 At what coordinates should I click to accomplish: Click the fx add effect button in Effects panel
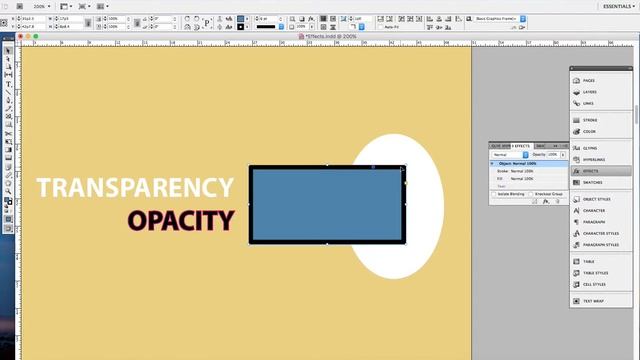click(x=546, y=202)
